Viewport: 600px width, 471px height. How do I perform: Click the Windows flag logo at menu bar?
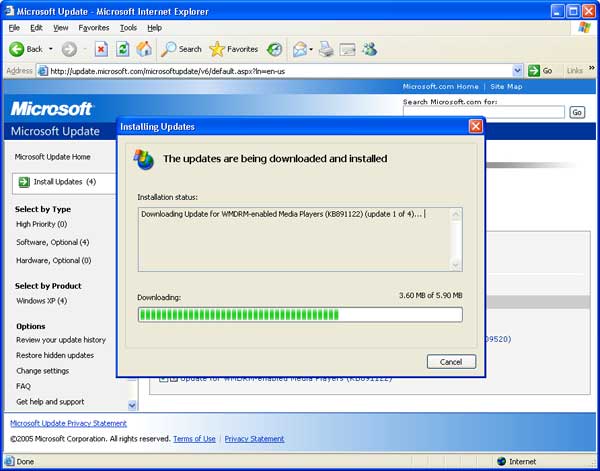[x=584, y=28]
